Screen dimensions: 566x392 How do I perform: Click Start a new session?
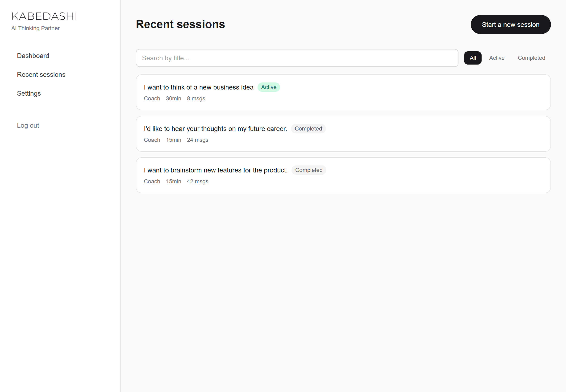[x=510, y=24]
